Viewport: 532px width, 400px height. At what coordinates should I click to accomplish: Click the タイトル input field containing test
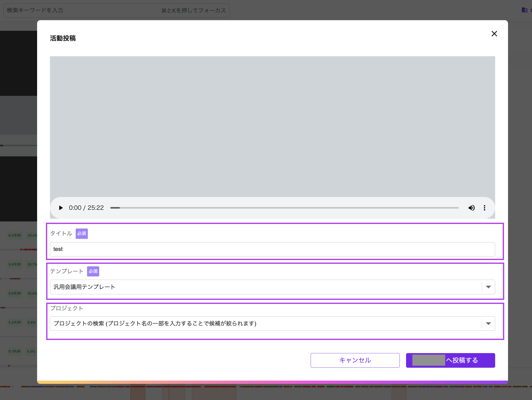coord(272,249)
